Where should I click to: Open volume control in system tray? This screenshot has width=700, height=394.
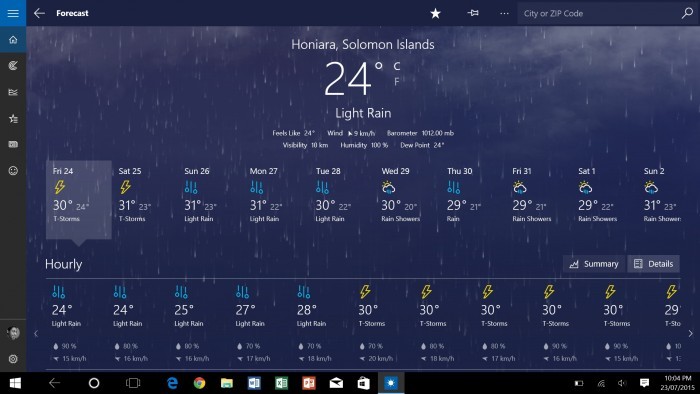coord(622,383)
